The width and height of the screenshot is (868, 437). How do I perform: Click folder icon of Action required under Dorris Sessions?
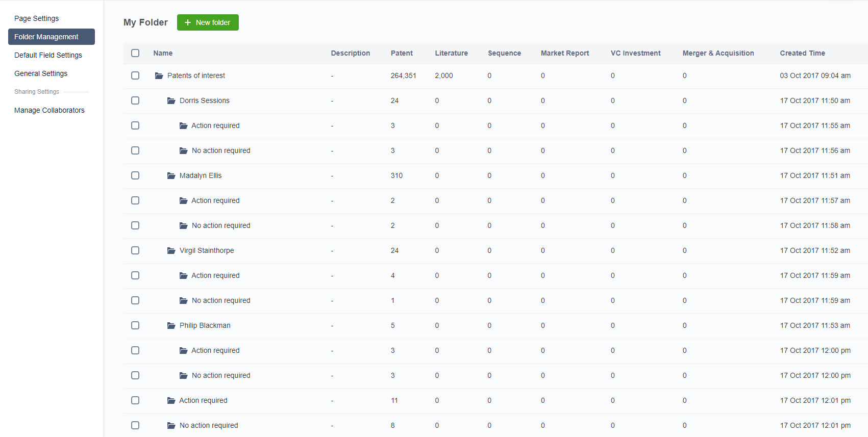(x=184, y=125)
